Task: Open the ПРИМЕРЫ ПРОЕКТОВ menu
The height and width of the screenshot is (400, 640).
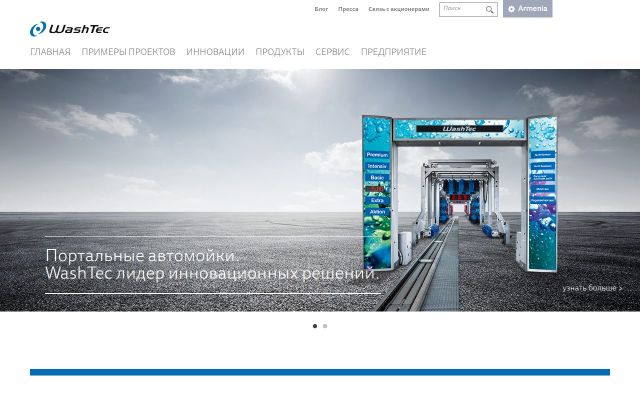Action: (x=128, y=52)
